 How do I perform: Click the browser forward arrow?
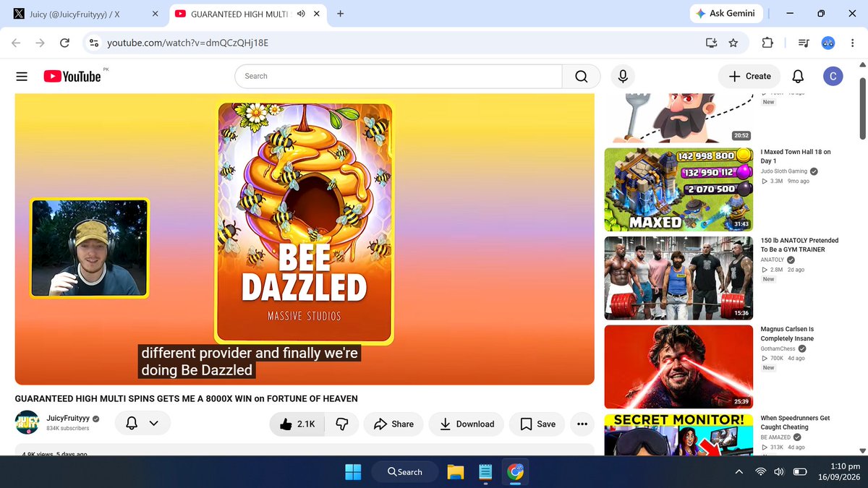click(x=41, y=43)
